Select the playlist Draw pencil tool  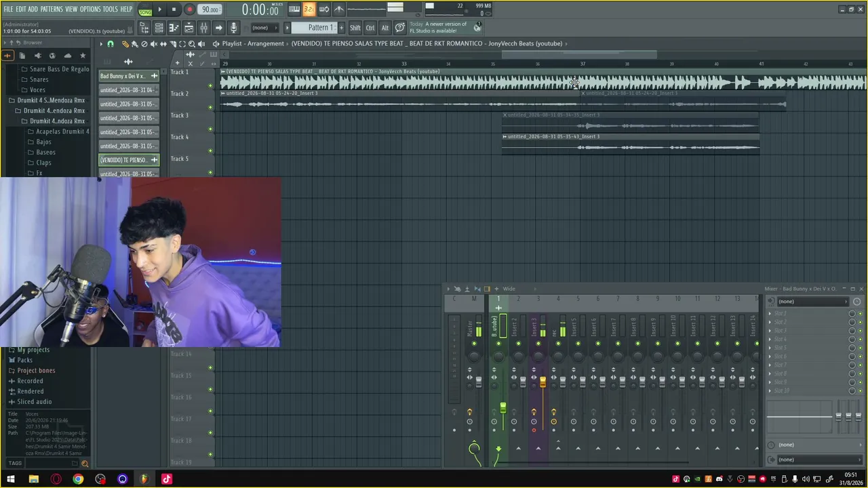pos(125,44)
